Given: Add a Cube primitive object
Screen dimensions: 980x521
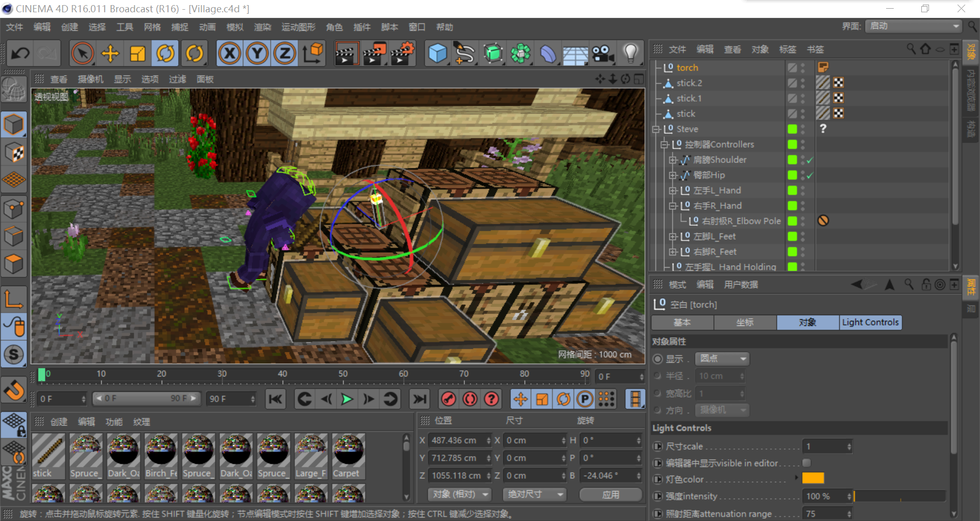Looking at the screenshot, I should click(x=437, y=53).
